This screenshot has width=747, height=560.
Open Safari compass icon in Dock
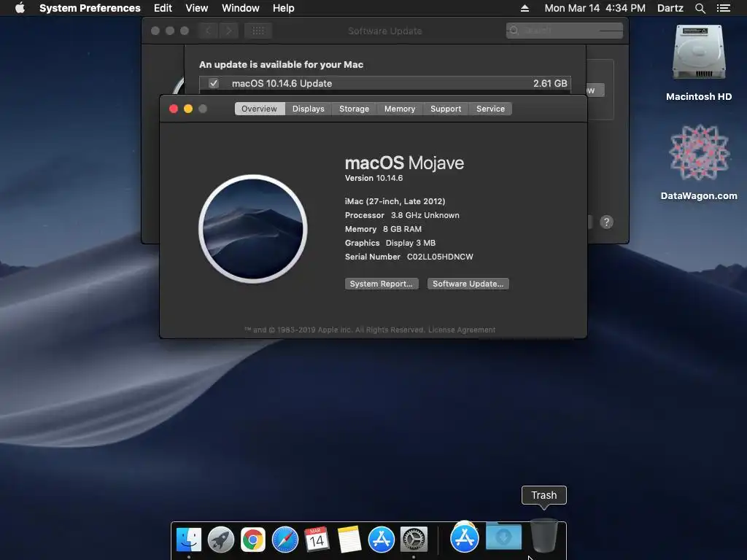[285, 540]
